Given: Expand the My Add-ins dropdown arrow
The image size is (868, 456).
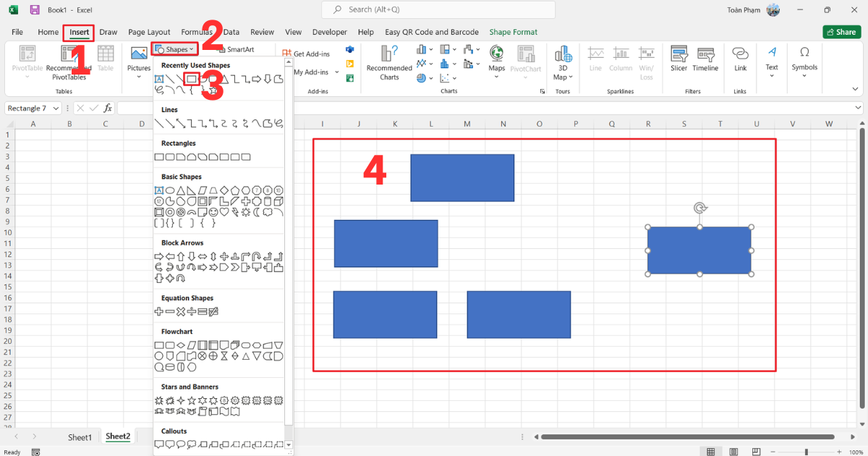Looking at the screenshot, I should (x=337, y=72).
